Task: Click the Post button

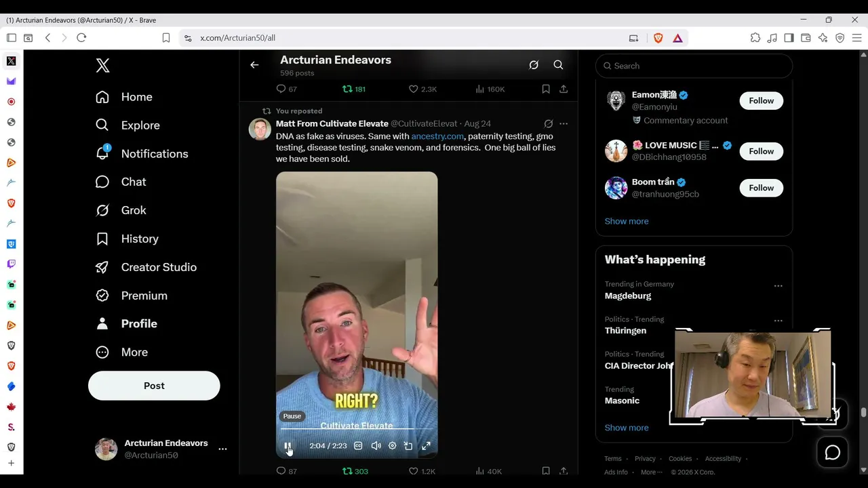Action: click(x=154, y=386)
